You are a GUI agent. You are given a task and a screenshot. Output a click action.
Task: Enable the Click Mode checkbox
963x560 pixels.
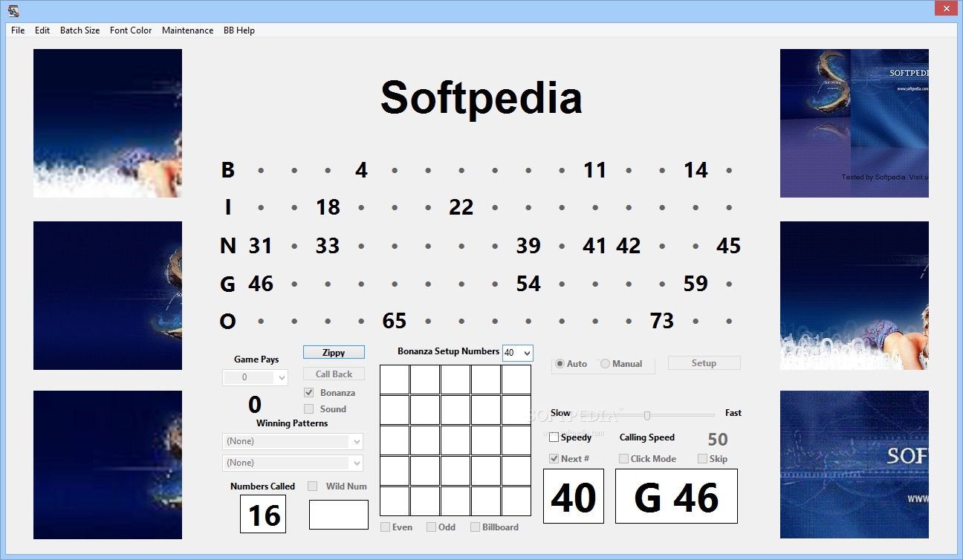point(623,458)
